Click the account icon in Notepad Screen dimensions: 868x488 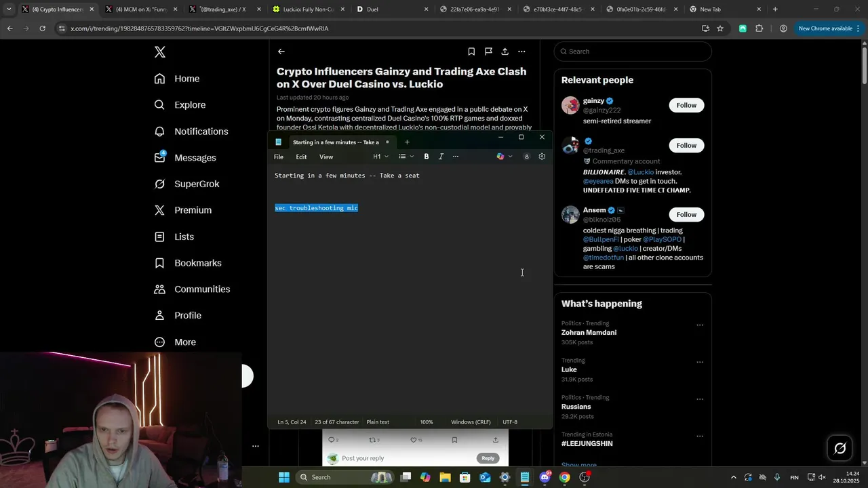point(526,157)
